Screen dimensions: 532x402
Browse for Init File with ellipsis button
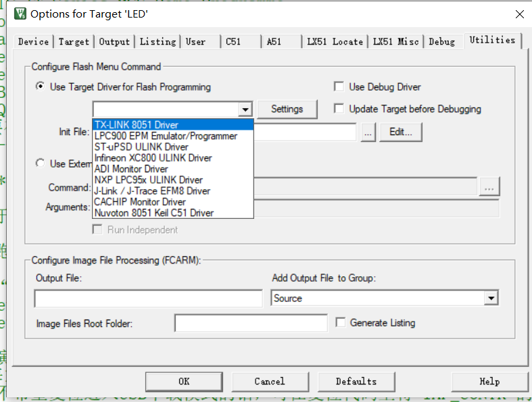click(x=368, y=132)
